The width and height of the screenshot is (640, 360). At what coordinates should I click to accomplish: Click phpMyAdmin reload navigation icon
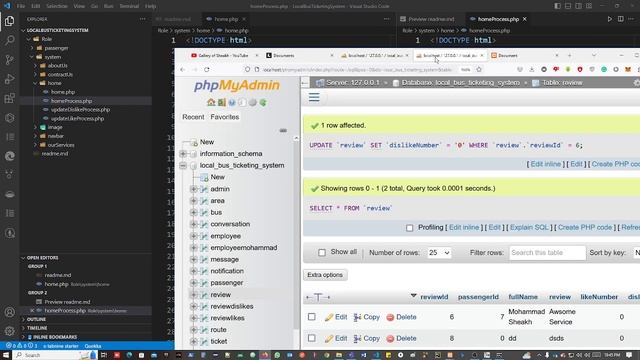pos(263,102)
